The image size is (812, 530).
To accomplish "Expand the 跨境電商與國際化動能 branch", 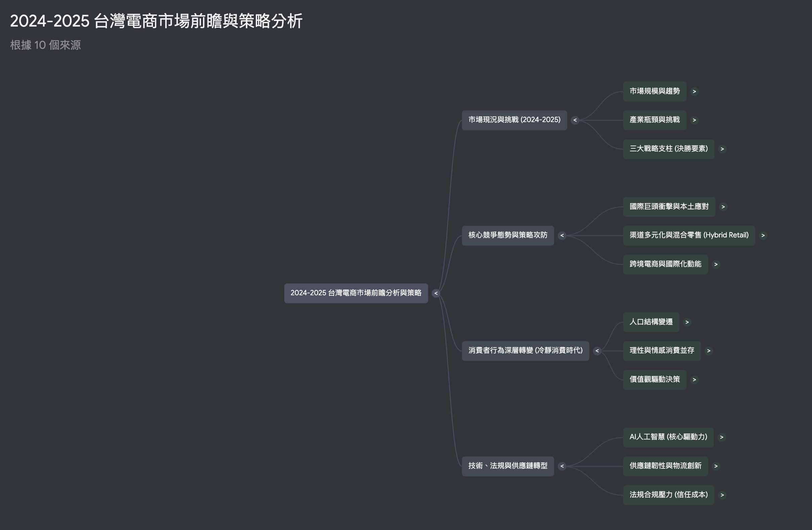I will (x=717, y=264).
